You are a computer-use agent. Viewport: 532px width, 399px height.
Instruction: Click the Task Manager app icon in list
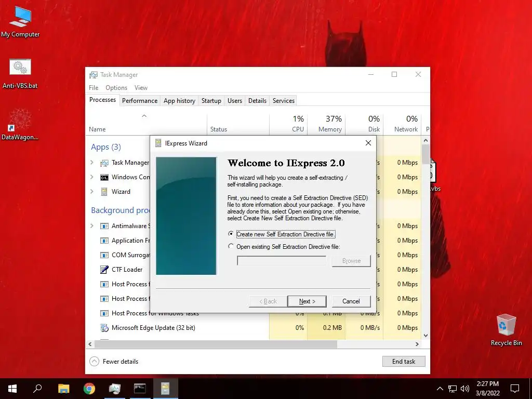pos(104,163)
